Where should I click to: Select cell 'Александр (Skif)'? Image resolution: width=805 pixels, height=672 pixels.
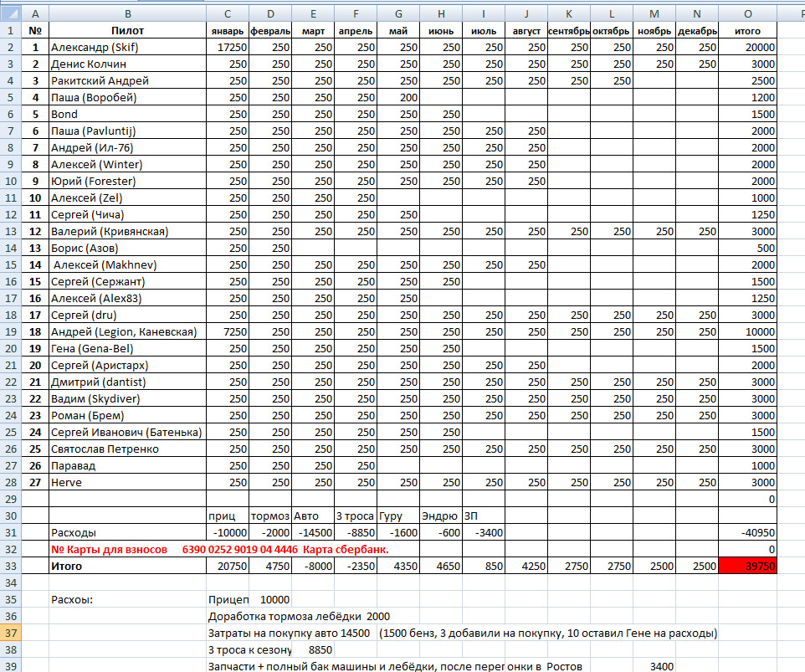127,47
